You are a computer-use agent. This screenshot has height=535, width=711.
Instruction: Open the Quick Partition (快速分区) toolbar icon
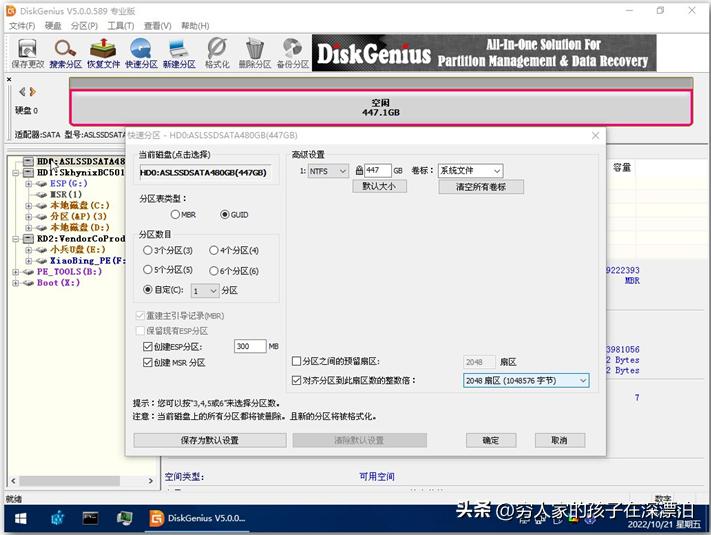[x=141, y=54]
